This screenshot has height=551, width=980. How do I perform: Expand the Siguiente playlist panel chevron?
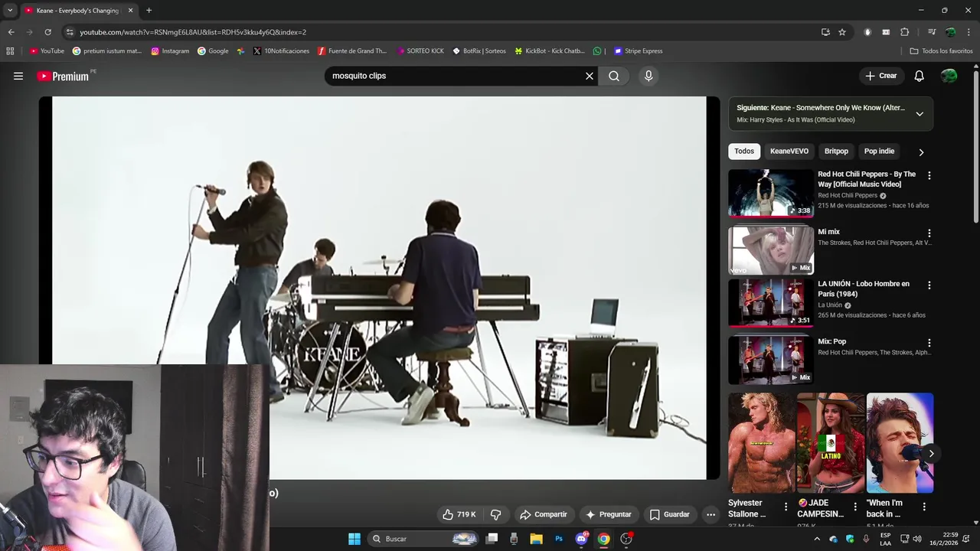(x=920, y=113)
